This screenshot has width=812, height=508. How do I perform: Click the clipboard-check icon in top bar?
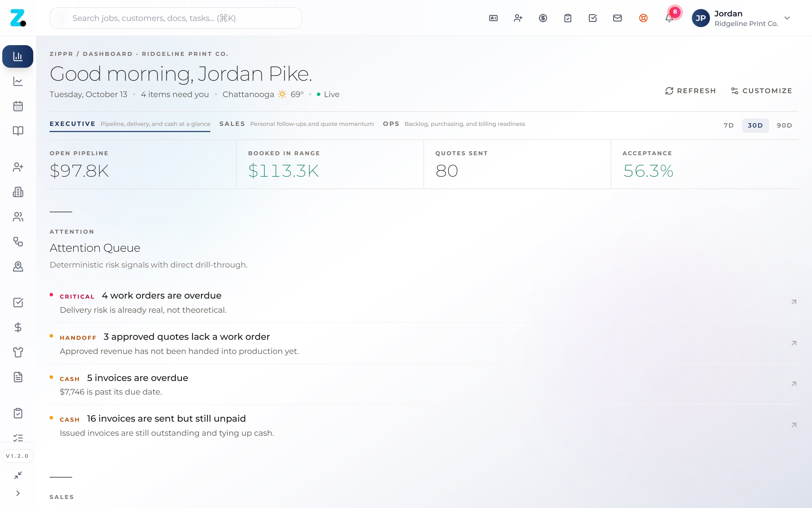coord(568,18)
